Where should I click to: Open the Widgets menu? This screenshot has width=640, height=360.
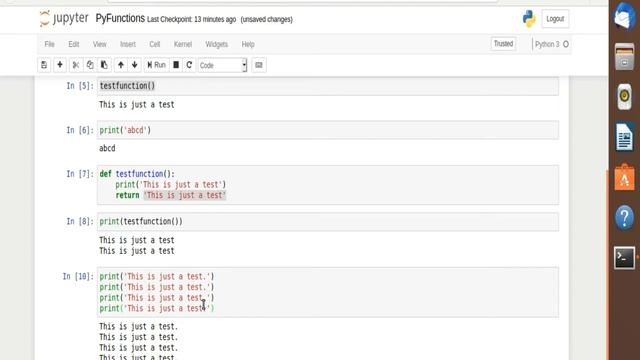pos(216,44)
